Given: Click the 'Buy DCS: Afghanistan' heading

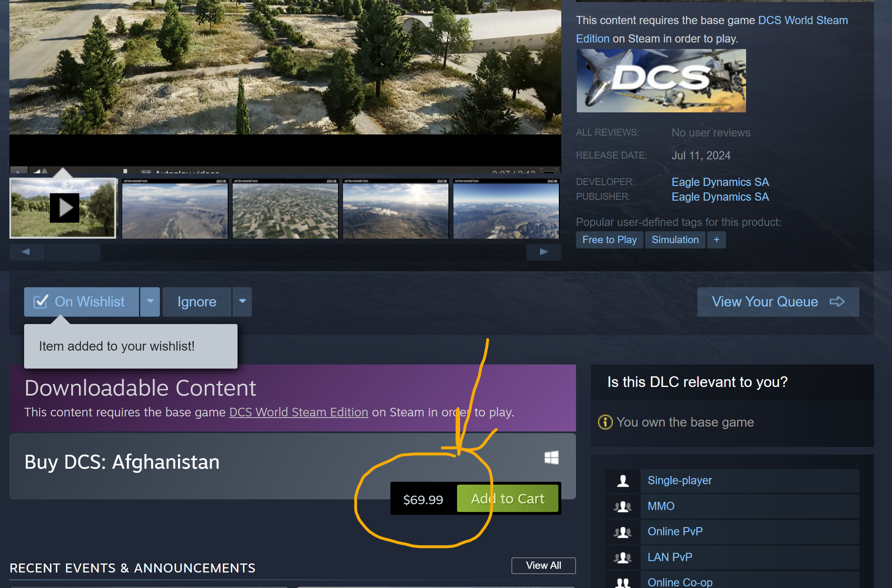Looking at the screenshot, I should point(122,463).
